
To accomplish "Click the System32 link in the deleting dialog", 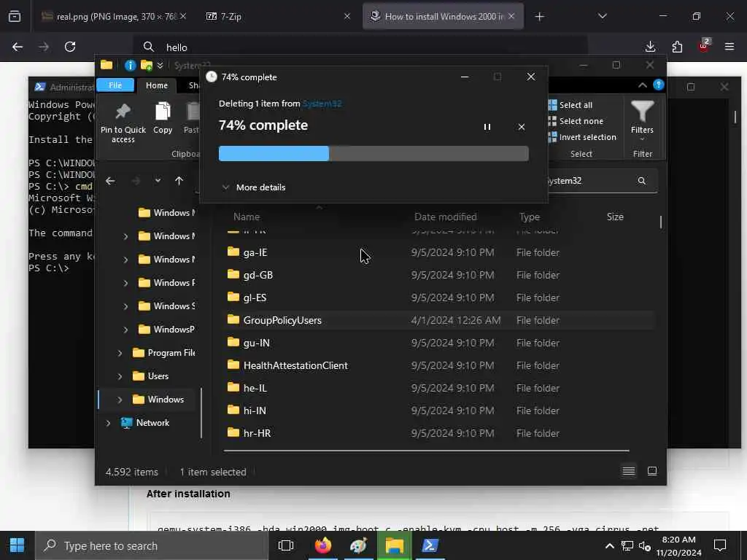I will 322,104.
